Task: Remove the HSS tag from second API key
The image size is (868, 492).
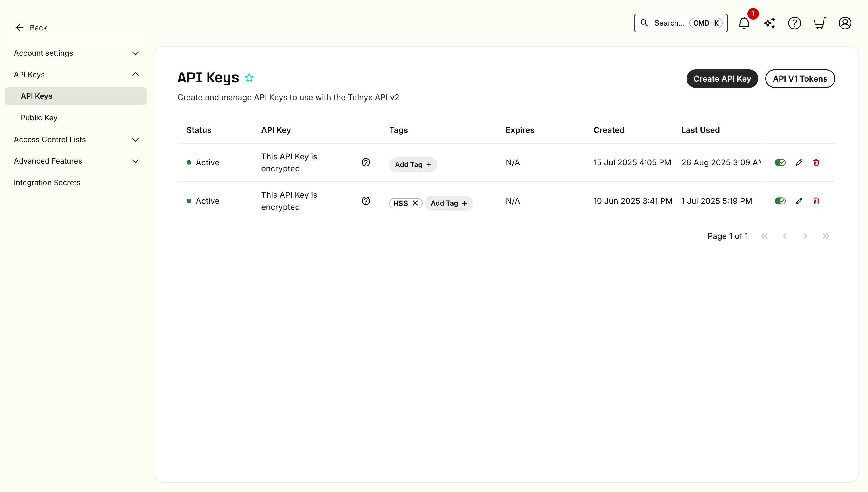Action: tap(415, 203)
